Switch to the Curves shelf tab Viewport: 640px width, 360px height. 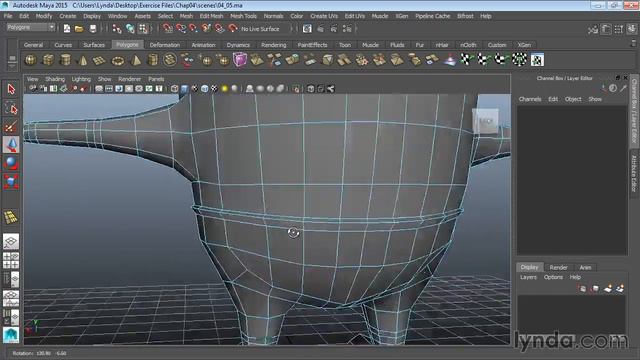63,45
